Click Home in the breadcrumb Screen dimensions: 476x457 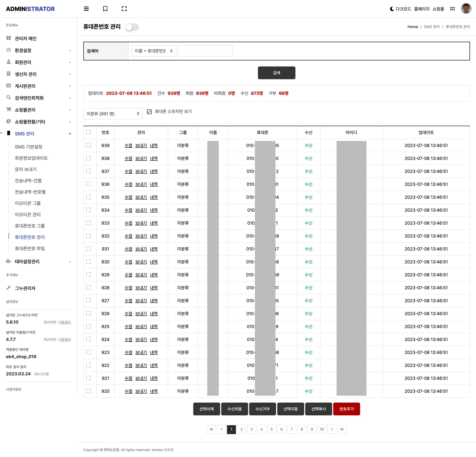413,27
